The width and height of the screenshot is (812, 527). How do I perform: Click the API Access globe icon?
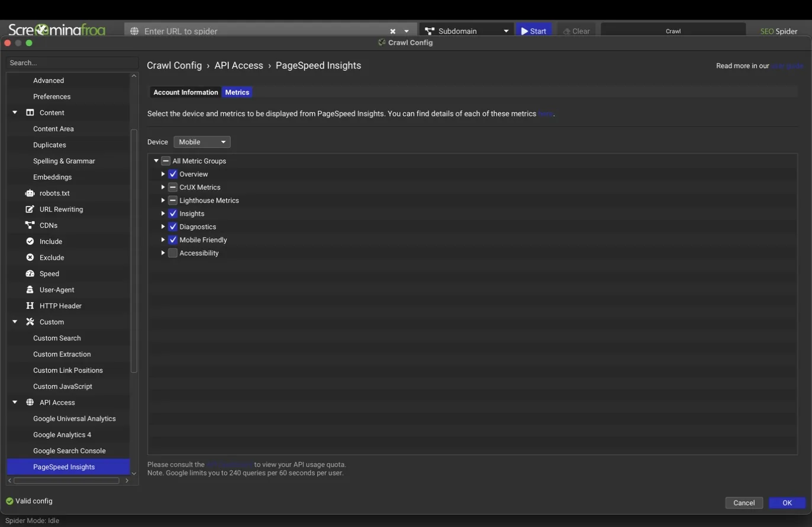[30, 402]
